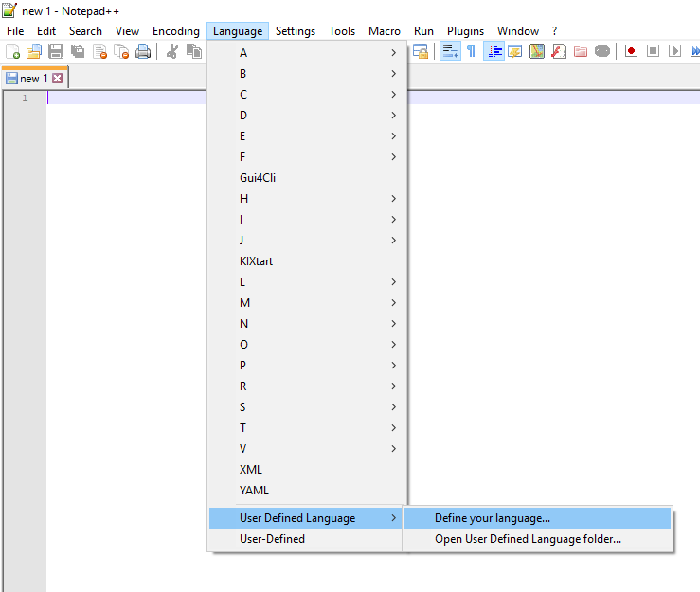The width and height of the screenshot is (700, 592).
Task: Open the Tools menu
Action: click(342, 31)
